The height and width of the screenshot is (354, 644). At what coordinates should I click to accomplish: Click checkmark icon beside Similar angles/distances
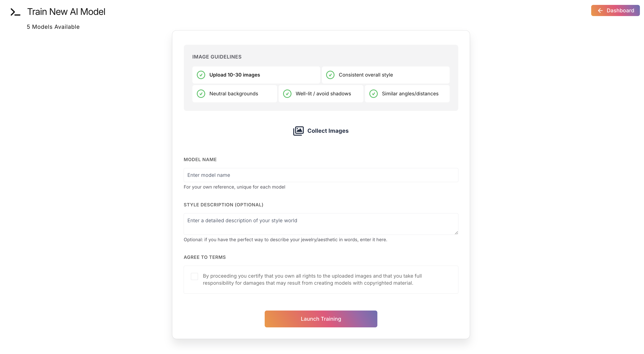pyautogui.click(x=373, y=94)
